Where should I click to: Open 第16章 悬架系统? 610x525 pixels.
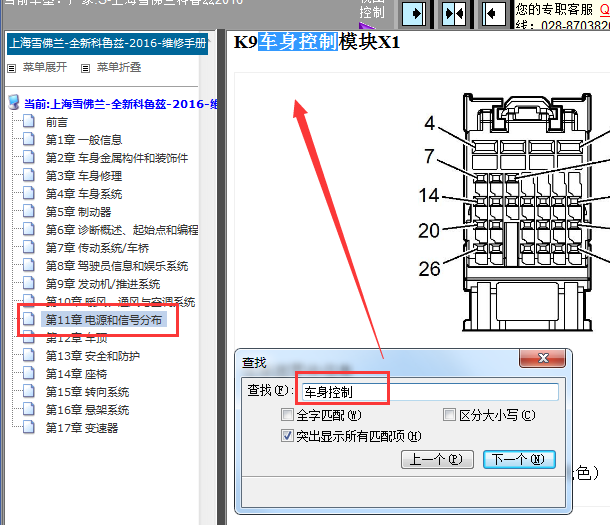point(87,410)
